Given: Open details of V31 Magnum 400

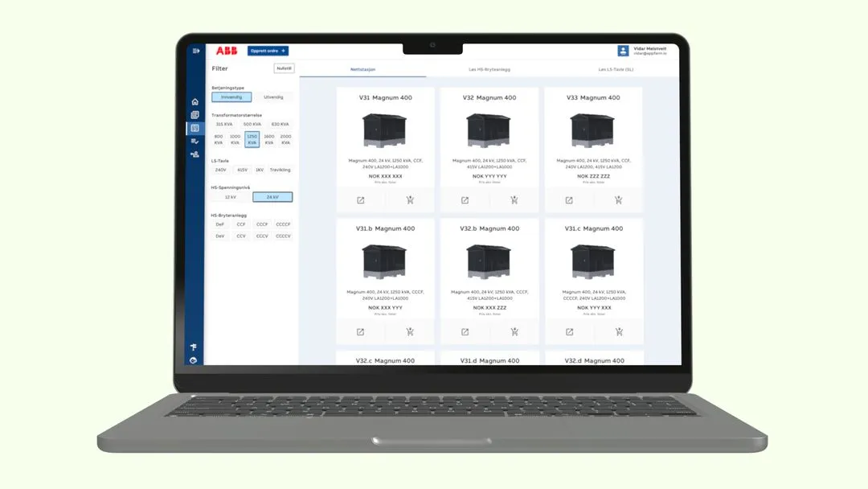Looking at the screenshot, I should click(x=361, y=200).
